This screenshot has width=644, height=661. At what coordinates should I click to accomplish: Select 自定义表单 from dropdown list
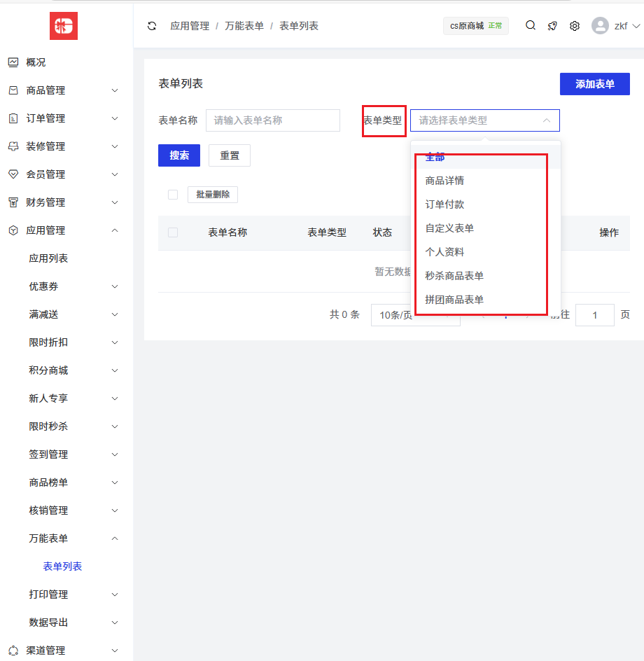[x=449, y=228]
